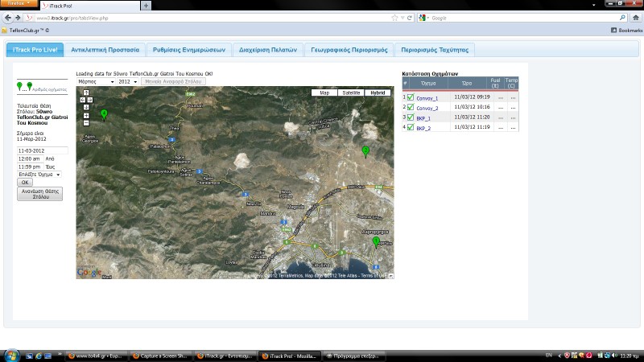Open the Convoy_2 vehicle link
The height and width of the screenshot is (362, 644).
(427, 109)
